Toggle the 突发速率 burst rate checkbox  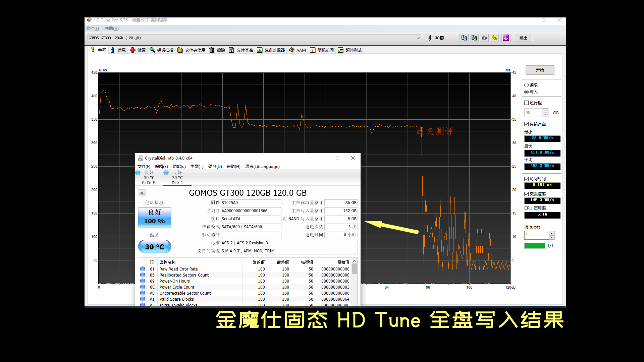pos(527,194)
